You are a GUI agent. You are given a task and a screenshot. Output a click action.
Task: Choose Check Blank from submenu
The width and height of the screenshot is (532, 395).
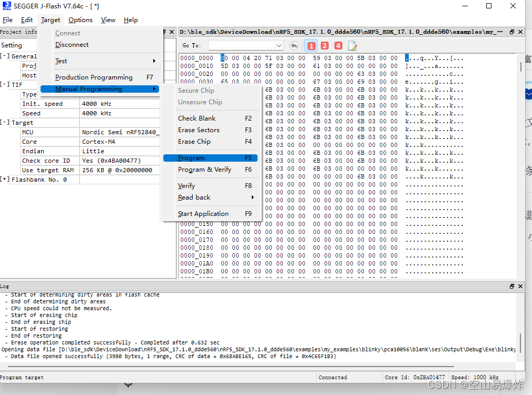pyautogui.click(x=210, y=118)
